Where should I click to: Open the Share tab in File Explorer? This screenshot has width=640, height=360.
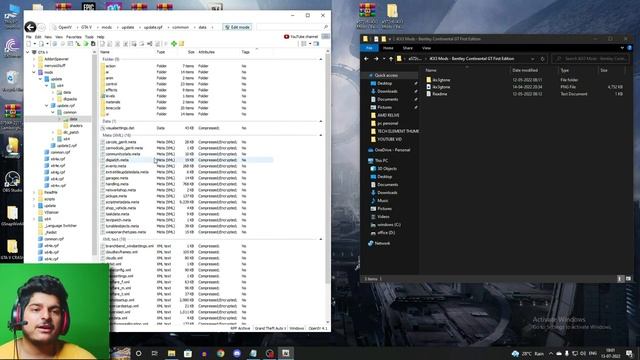(407, 48)
